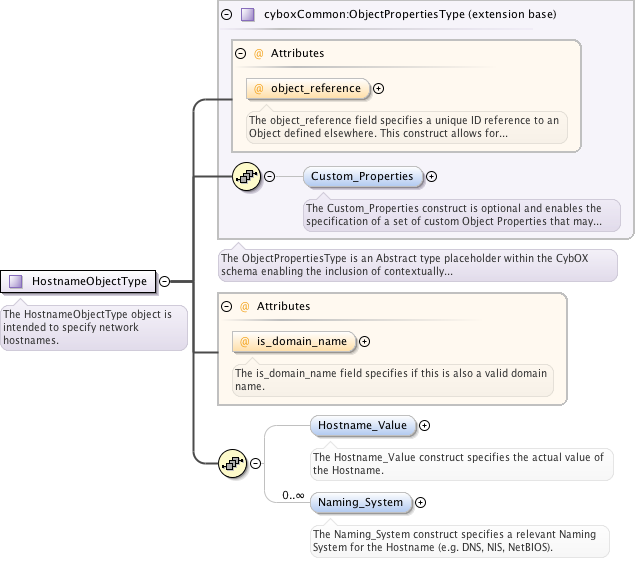Image resolution: width=636 pixels, height=561 pixels.
Task: Select the Hostname_Value element node
Action: point(363,426)
